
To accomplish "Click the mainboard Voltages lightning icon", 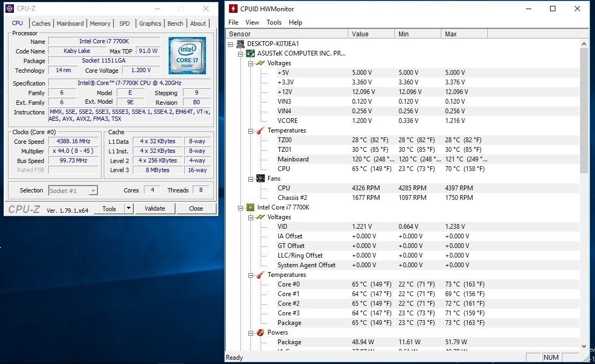I will 261,63.
